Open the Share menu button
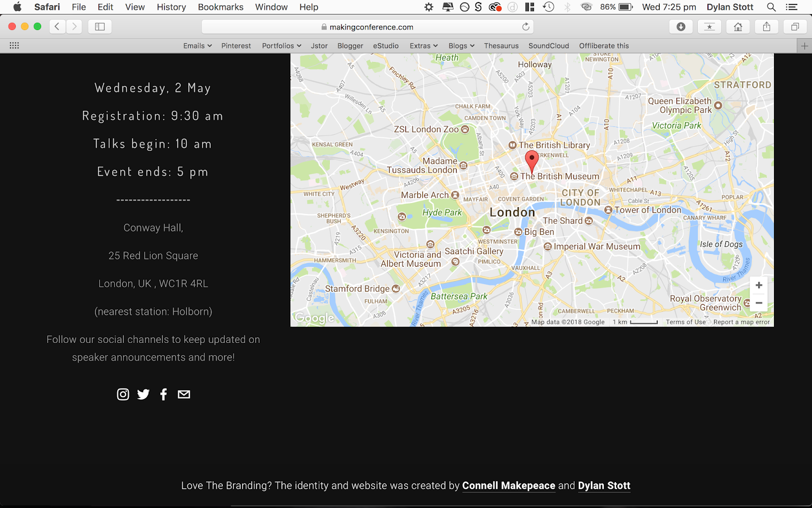Image resolution: width=812 pixels, height=508 pixels. [x=766, y=26]
